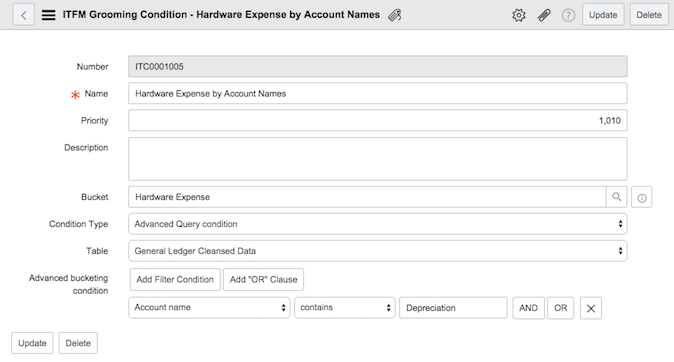Screen dimensions: 674x362
Task: Click the bottom Update button
Action: click(32, 343)
